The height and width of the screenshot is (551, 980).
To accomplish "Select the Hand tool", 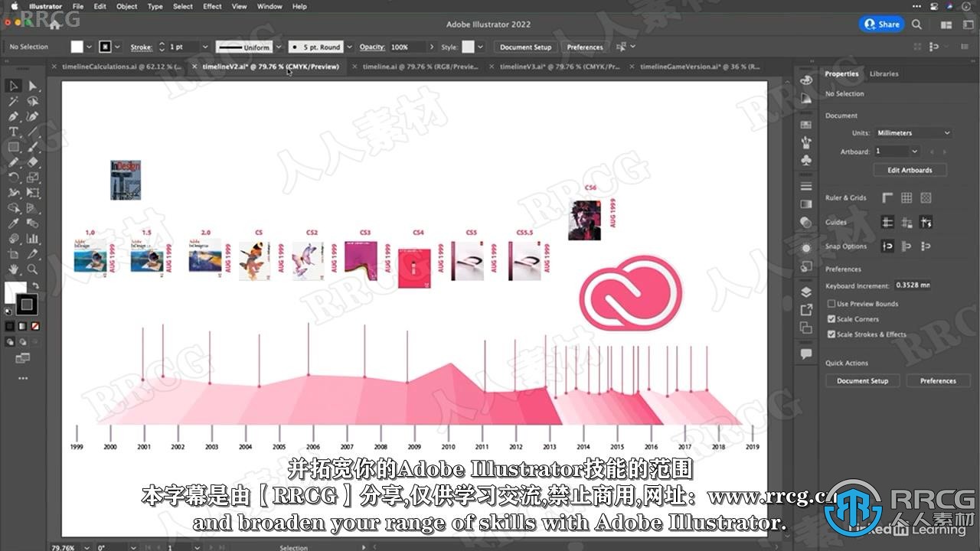I will 13,269.
